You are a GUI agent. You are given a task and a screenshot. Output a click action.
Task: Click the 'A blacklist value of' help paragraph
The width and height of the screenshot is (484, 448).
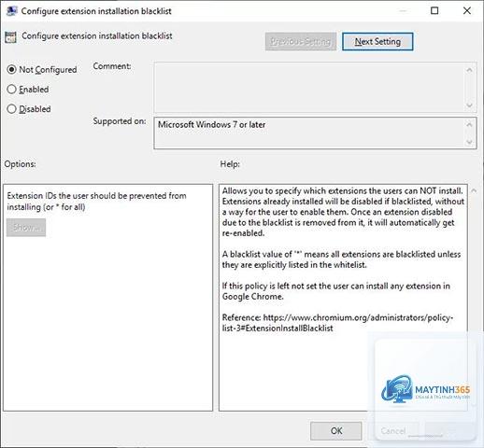coord(341,259)
